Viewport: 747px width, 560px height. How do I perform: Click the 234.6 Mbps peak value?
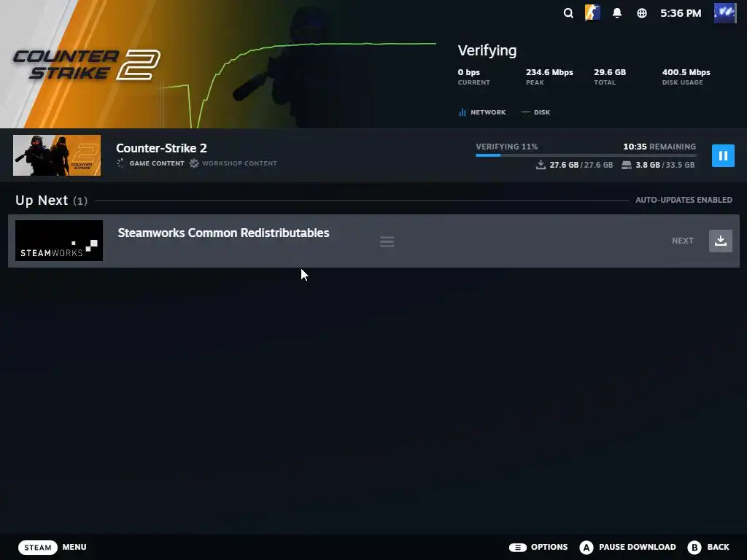(x=549, y=72)
